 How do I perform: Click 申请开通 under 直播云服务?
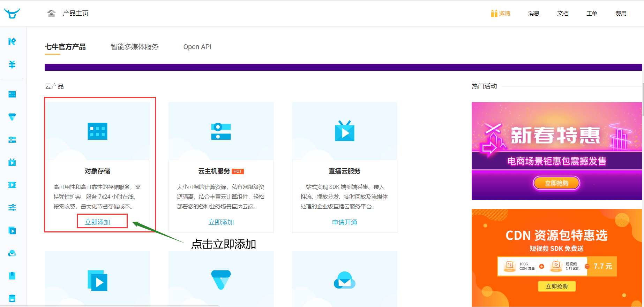[345, 222]
